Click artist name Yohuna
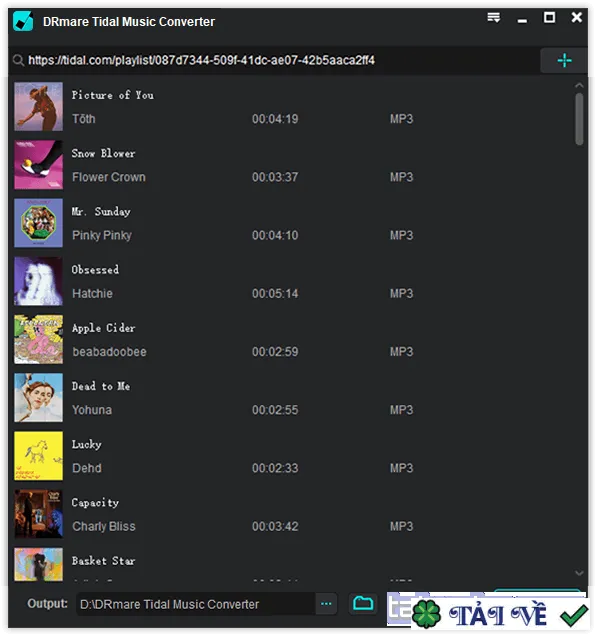 click(92, 410)
